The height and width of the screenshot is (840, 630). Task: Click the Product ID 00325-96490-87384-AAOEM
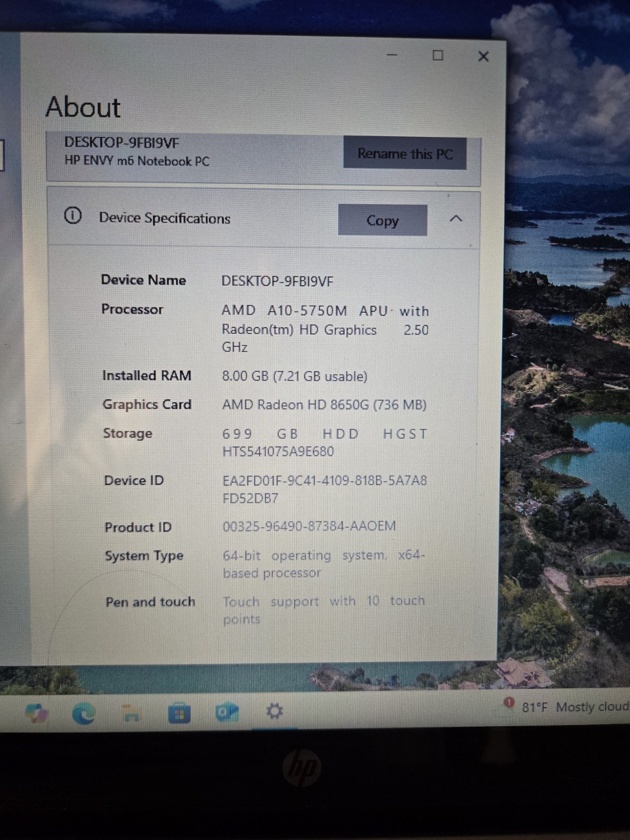tap(309, 526)
